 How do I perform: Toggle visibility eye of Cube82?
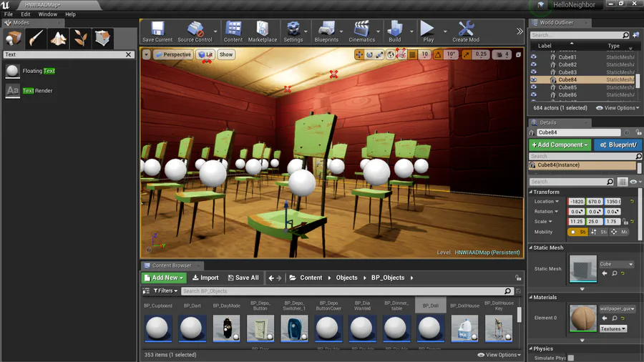pyautogui.click(x=533, y=64)
